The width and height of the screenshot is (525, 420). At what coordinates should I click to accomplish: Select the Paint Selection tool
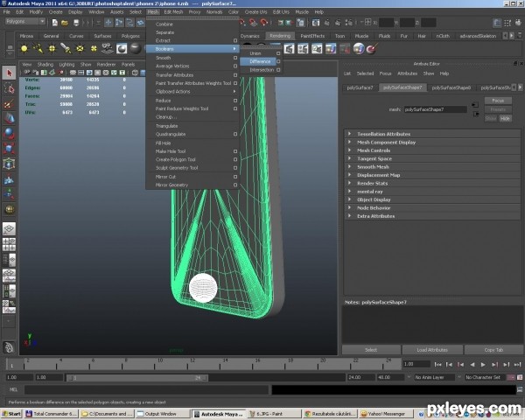(9, 104)
